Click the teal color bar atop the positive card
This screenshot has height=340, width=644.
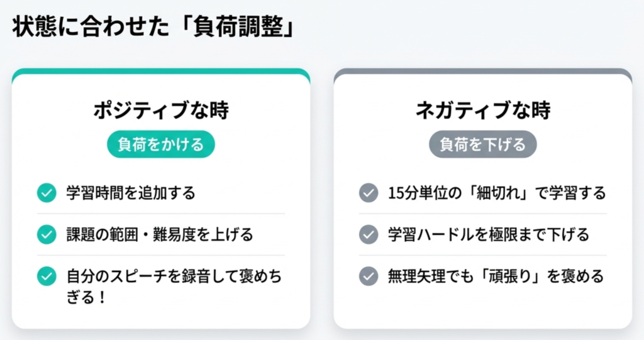pos(160,72)
